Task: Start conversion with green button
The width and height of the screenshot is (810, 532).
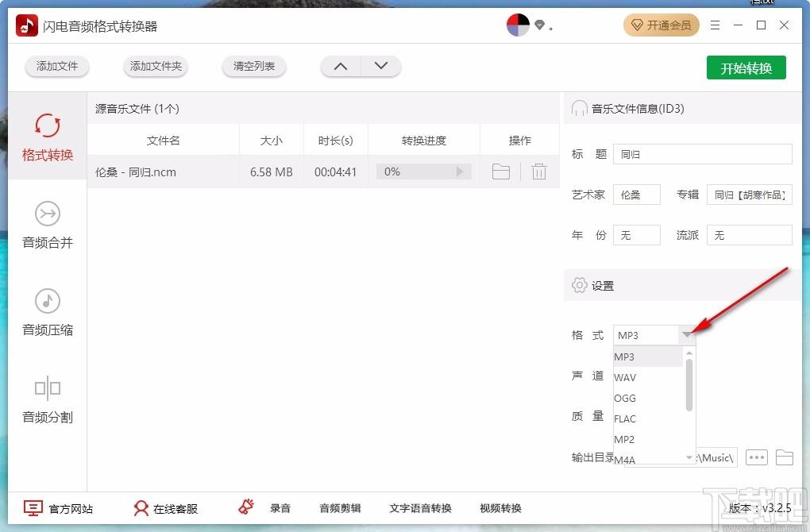Action: point(746,67)
